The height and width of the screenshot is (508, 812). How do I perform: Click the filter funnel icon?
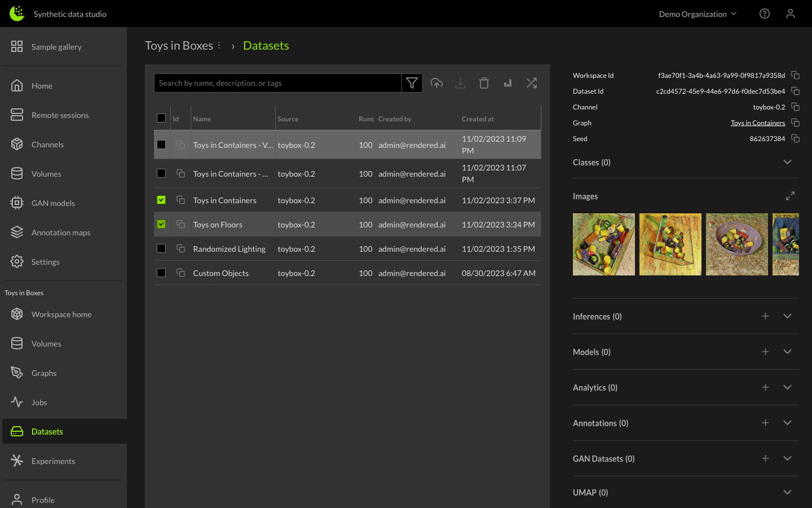tap(412, 83)
